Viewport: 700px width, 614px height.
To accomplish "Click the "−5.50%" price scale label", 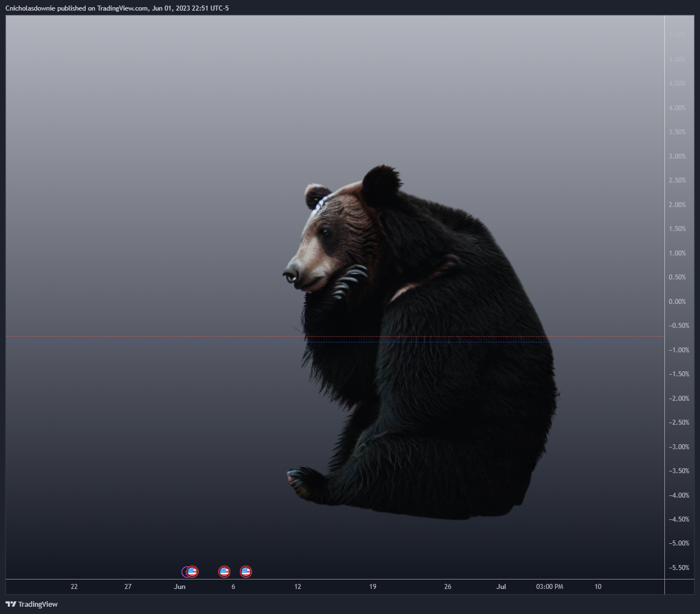I will point(679,568).
